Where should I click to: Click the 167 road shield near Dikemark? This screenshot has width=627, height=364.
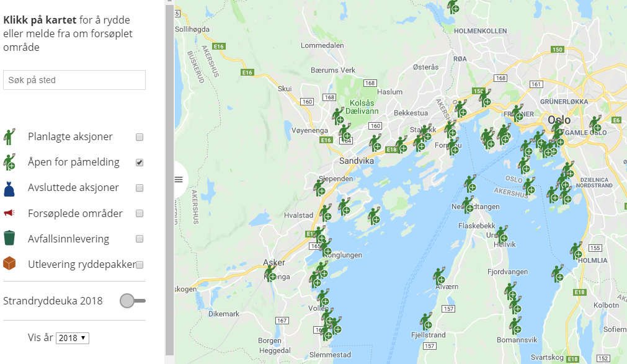(282, 321)
